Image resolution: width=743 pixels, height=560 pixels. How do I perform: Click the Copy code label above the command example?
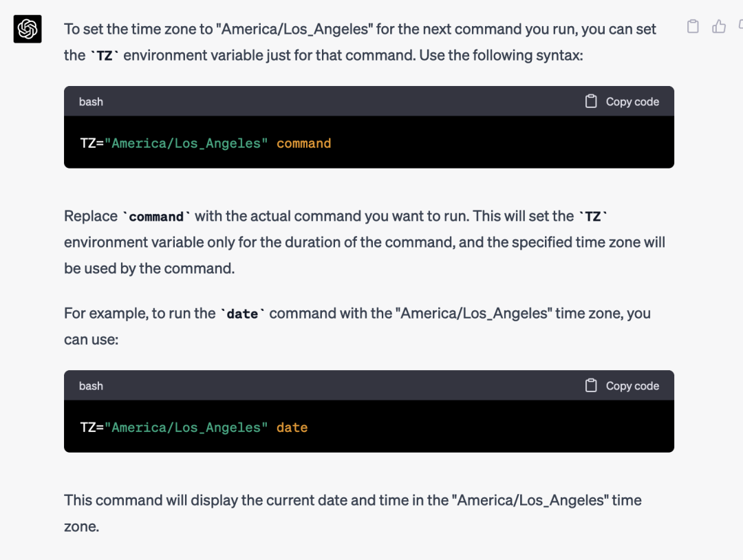[632, 102]
